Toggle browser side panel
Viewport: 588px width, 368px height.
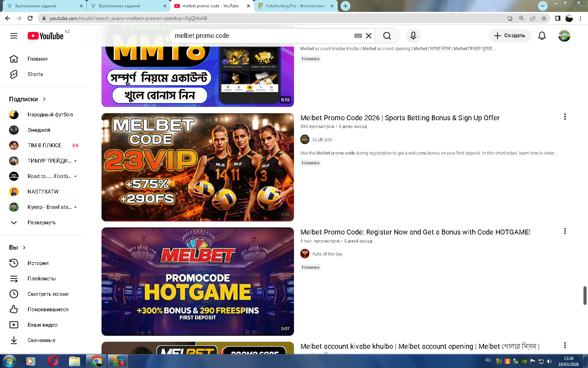click(x=558, y=18)
